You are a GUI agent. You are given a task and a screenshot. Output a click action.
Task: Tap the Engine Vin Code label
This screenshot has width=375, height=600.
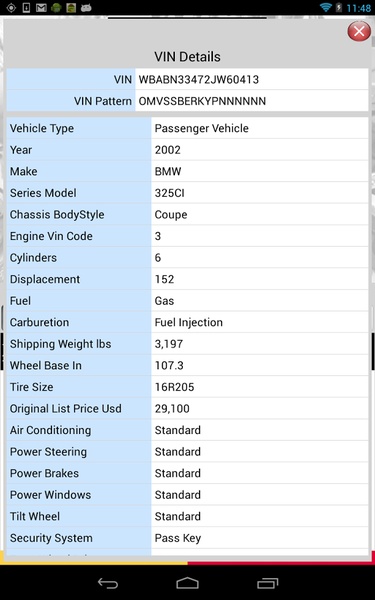pos(51,236)
